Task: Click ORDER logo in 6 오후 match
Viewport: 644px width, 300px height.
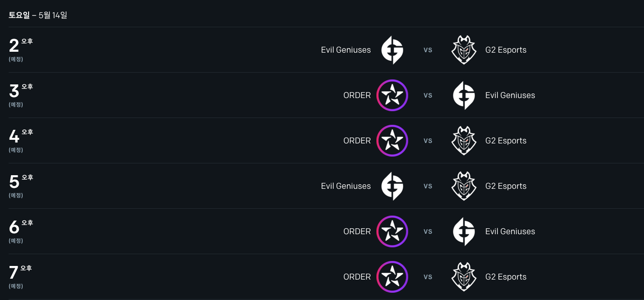Action: point(392,231)
